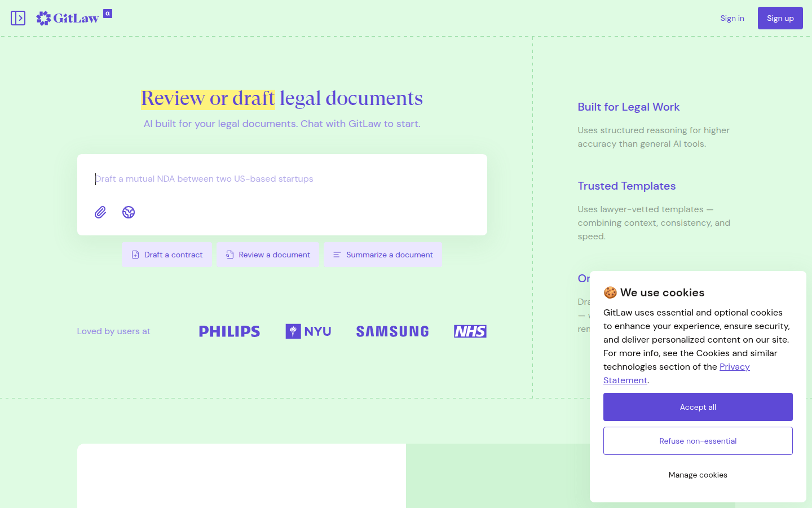The height and width of the screenshot is (508, 812).
Task: Click the alpha badge beside the GitLaw logo
Action: point(108,14)
